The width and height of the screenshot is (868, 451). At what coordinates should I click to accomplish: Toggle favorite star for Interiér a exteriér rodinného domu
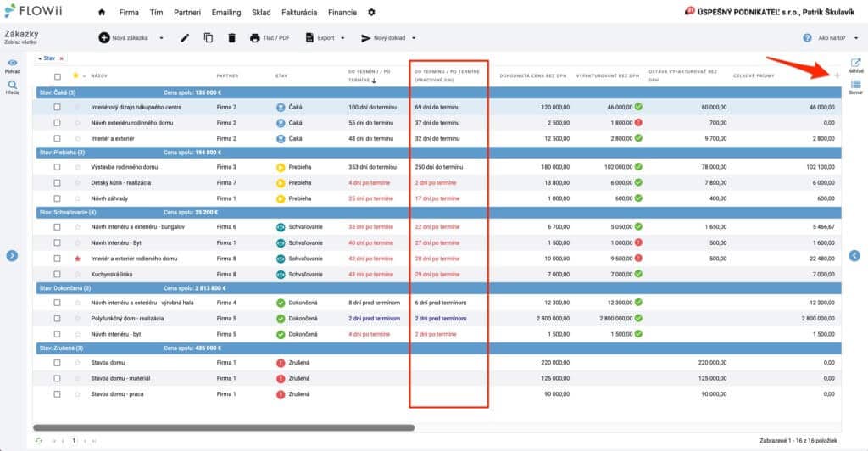point(77,259)
